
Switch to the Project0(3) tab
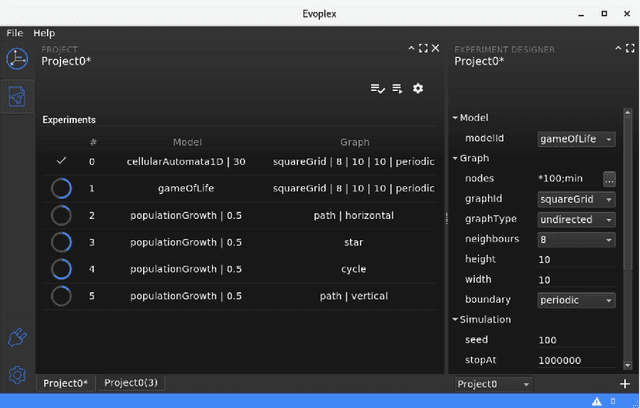click(x=131, y=383)
